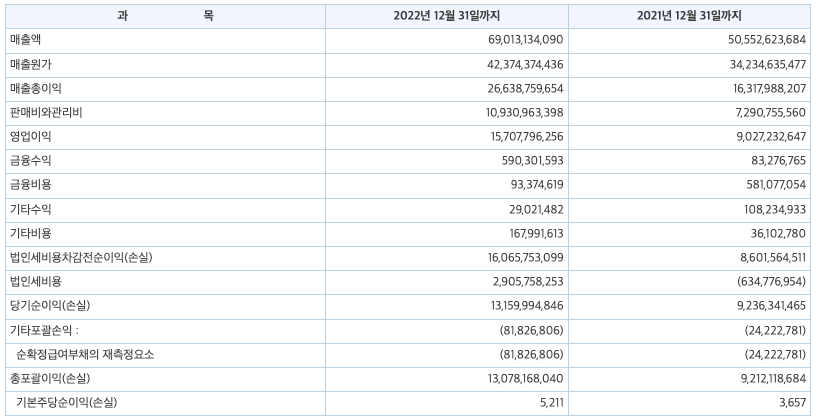
Task: Click the value 93,374,619
Action: point(537,184)
